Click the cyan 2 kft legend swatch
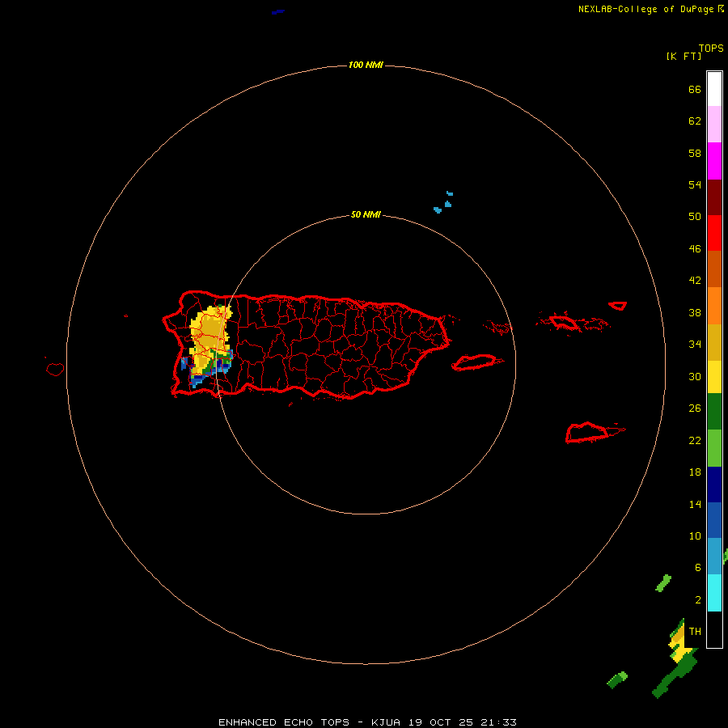Image resolution: width=728 pixels, height=728 pixels. tap(714, 593)
